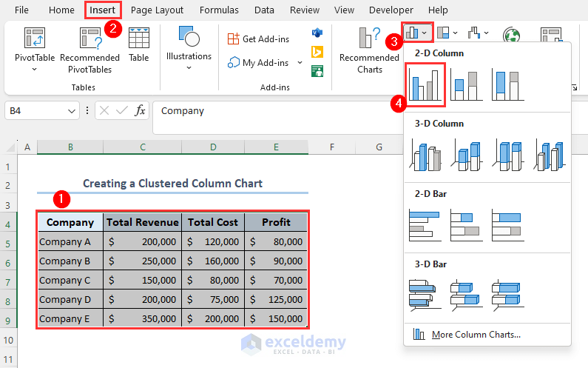Choose 2-D Stacked Column chart

[467, 85]
